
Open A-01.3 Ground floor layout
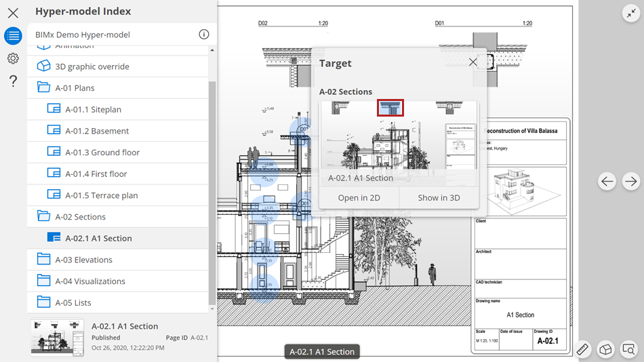(x=118, y=153)
